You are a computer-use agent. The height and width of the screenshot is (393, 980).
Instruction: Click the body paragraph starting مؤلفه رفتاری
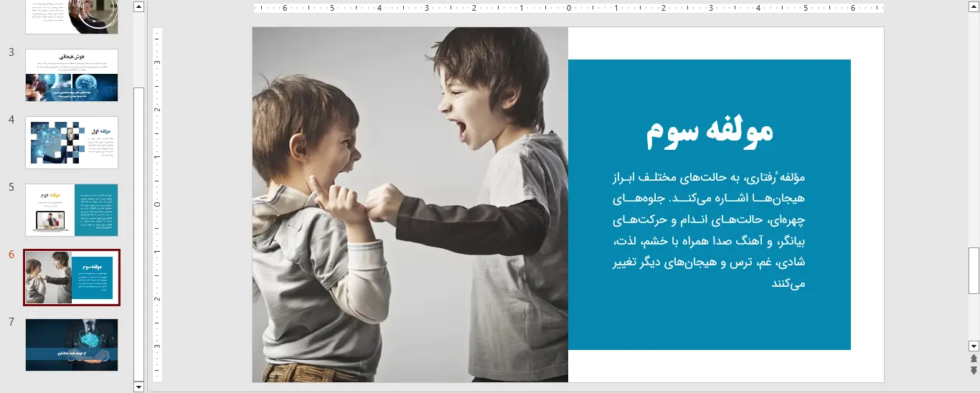[x=707, y=230]
